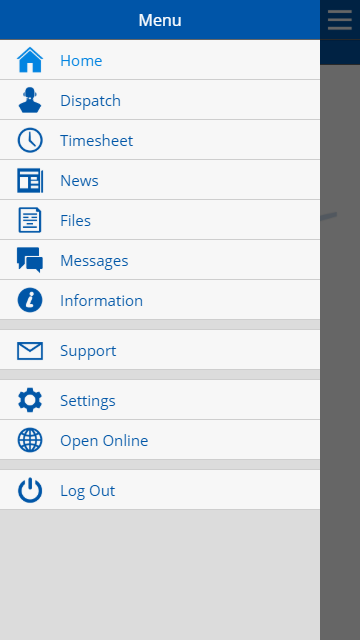Open Messages from the menu list
Image resolution: width=360 pixels, height=640 pixels.
(160, 260)
